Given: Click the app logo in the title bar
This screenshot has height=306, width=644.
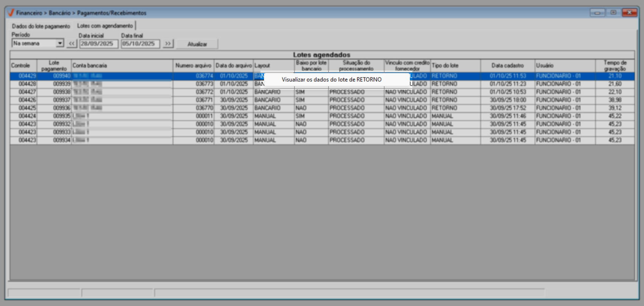Looking at the screenshot, I should pos(11,13).
